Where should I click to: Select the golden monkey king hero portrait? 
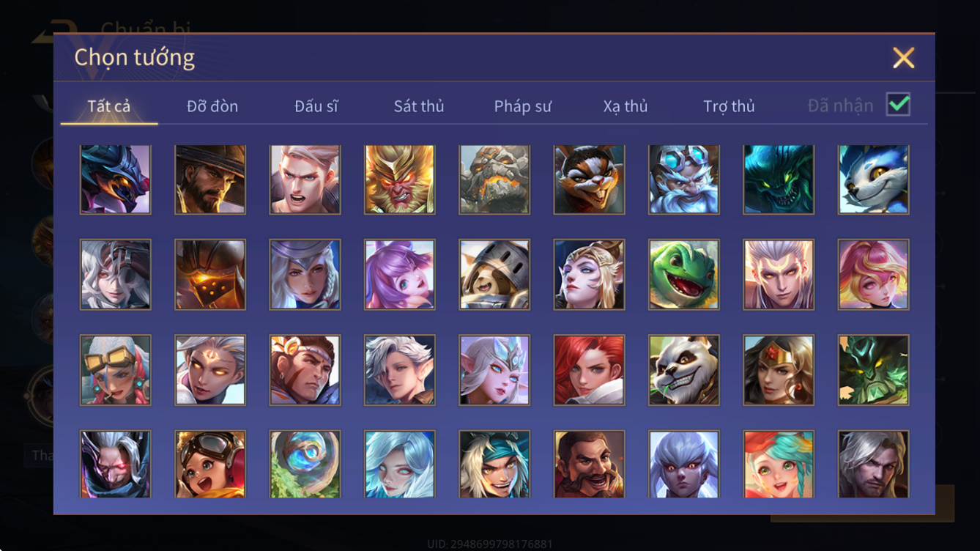(399, 180)
